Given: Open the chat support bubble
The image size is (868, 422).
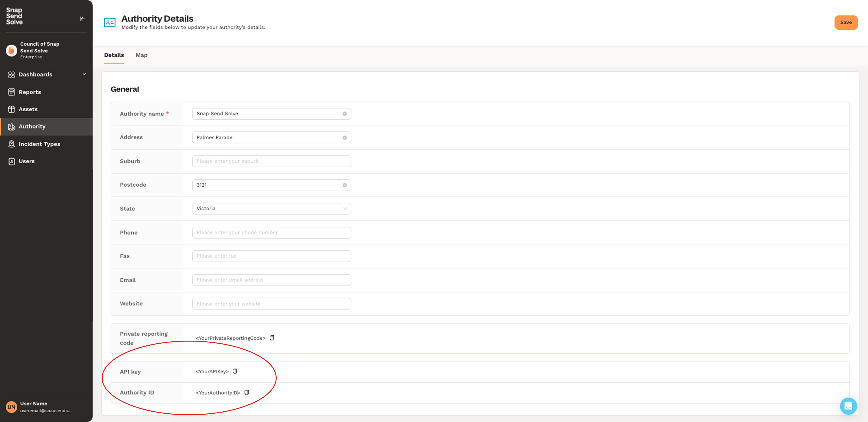Looking at the screenshot, I should point(848,406).
